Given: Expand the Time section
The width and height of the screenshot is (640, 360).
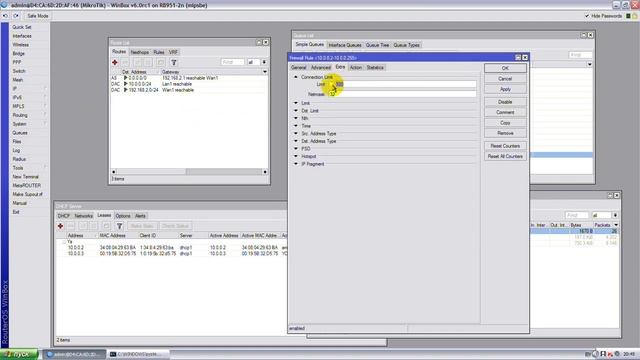Looking at the screenshot, I should [296, 126].
